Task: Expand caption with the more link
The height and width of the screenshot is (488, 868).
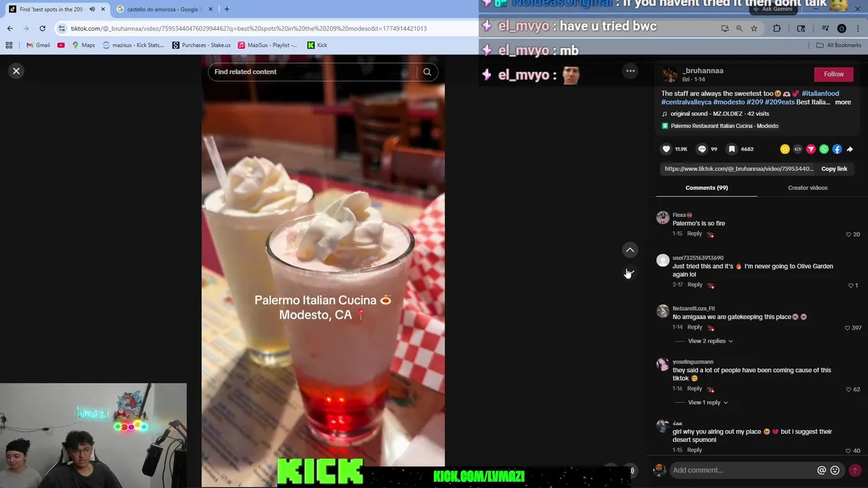Action: click(x=843, y=102)
